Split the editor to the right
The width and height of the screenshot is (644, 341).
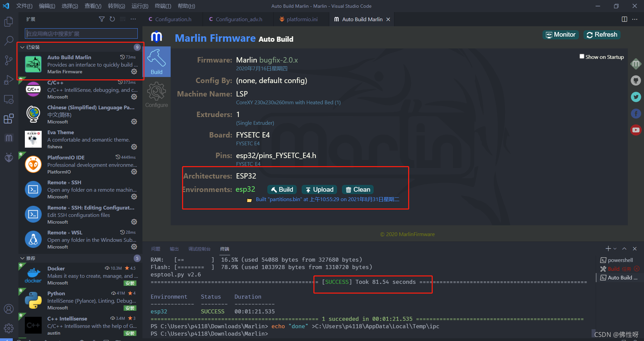pos(624,19)
